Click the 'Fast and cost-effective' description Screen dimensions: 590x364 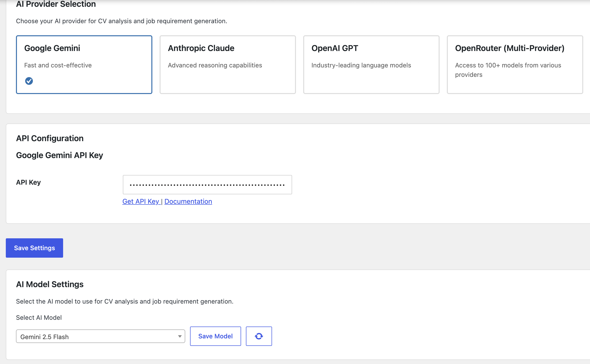(x=58, y=65)
